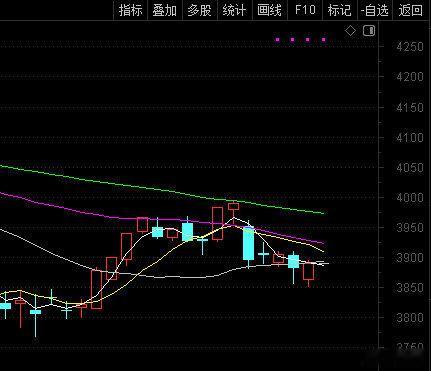This screenshot has width=431, height=371.
Task: Click the 4000 price axis label
Action: point(410,197)
